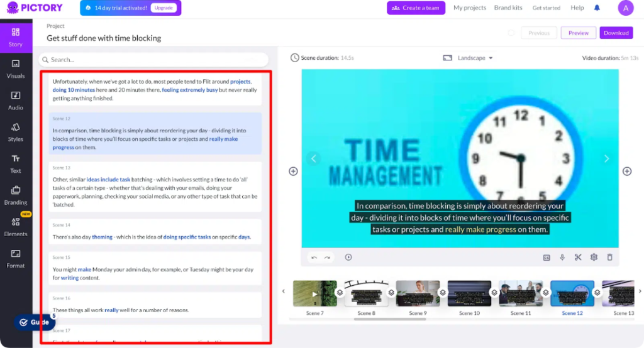Select the Scene 10 thumbnail
644x348 pixels.
469,293
